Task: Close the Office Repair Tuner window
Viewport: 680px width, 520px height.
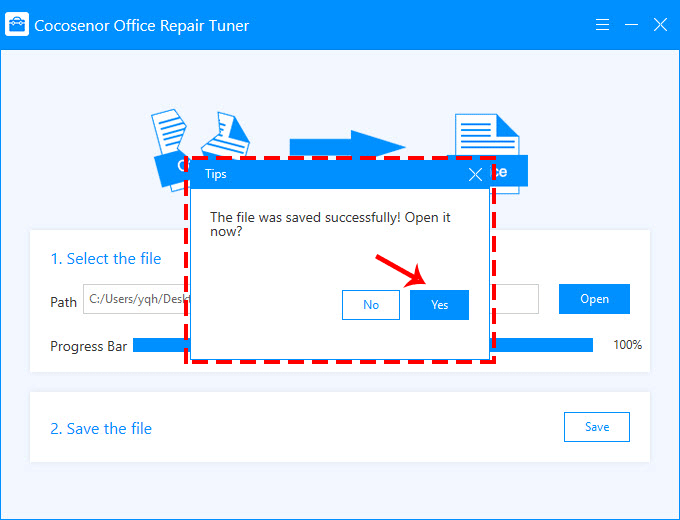Action: click(660, 25)
